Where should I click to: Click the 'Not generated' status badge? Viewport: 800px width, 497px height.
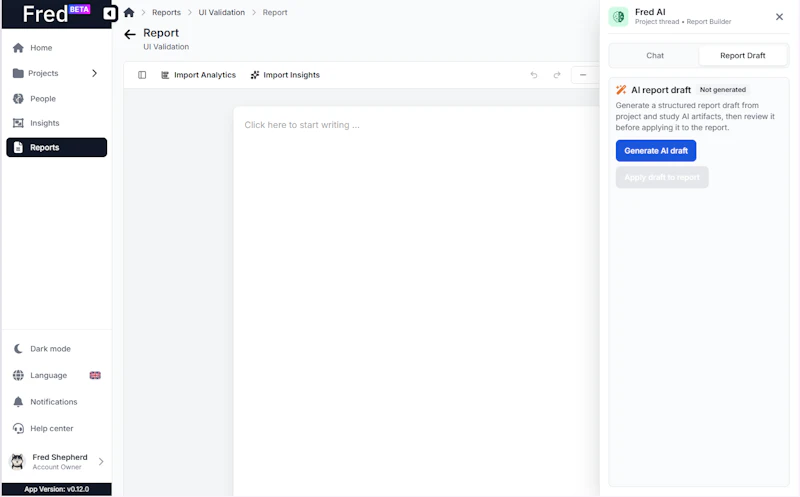coord(722,90)
